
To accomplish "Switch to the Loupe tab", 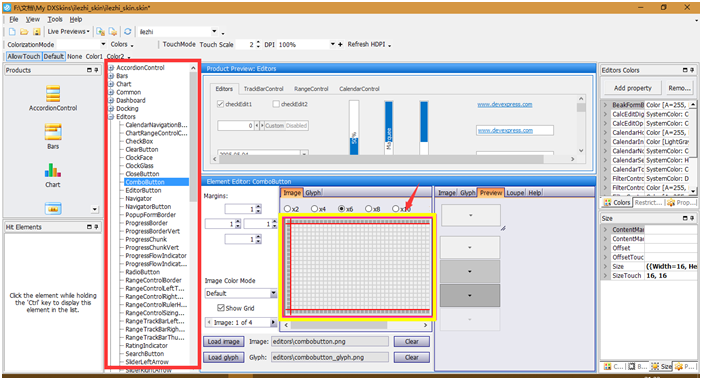I will pos(515,193).
